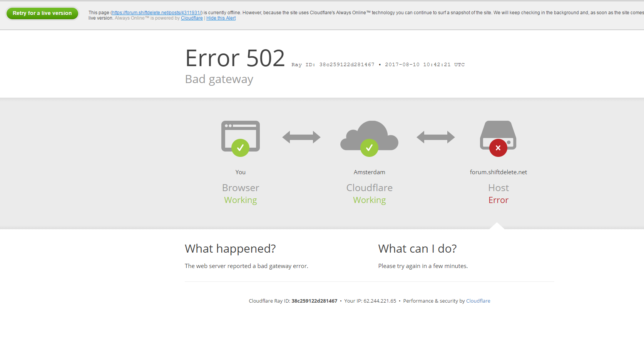644x363 pixels.
Task: Click the forum.shiftdelete.net host label
Action: click(498, 172)
